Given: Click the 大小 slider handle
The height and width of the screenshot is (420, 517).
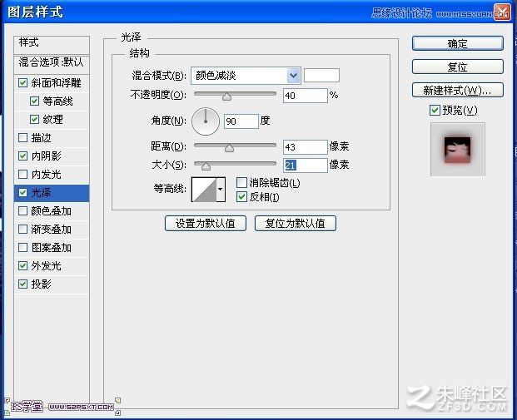Looking at the screenshot, I should point(206,166).
